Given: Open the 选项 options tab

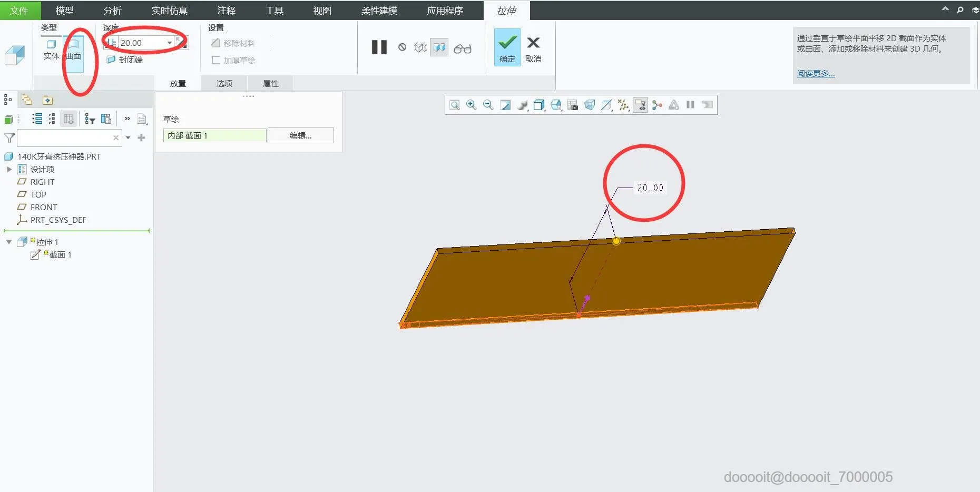Looking at the screenshot, I should 224,83.
